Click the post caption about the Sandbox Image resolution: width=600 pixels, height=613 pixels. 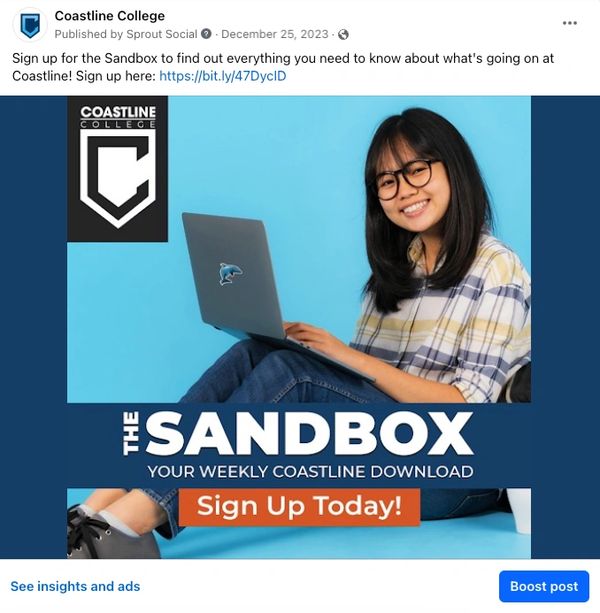tap(283, 67)
